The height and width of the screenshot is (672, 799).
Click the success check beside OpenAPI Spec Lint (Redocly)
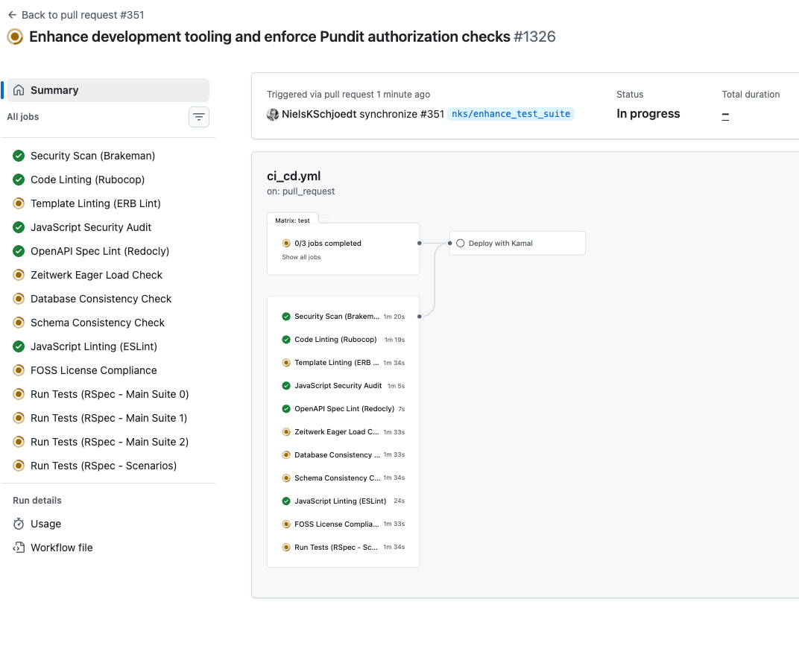pyautogui.click(x=18, y=251)
